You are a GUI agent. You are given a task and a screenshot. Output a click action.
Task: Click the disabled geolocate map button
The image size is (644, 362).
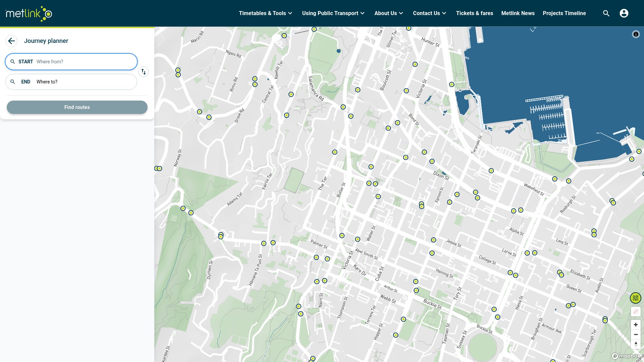(636, 311)
